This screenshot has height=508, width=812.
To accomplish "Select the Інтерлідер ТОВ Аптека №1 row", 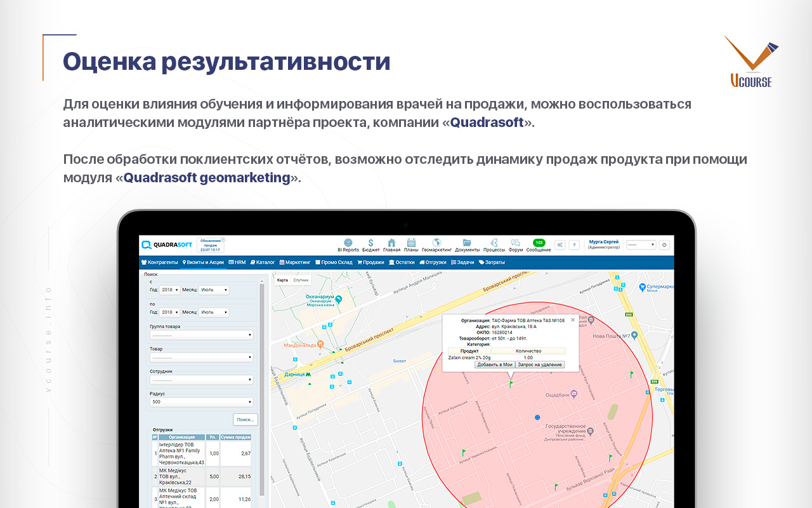I will (202, 453).
